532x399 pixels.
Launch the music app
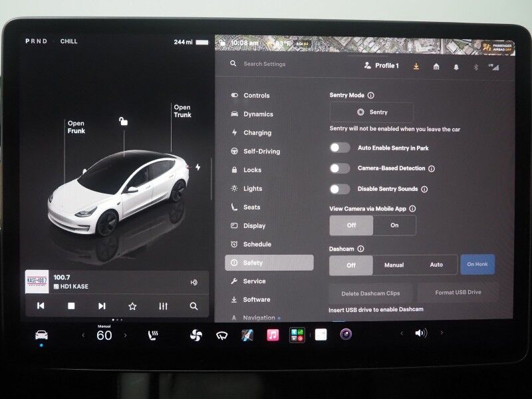tap(273, 335)
